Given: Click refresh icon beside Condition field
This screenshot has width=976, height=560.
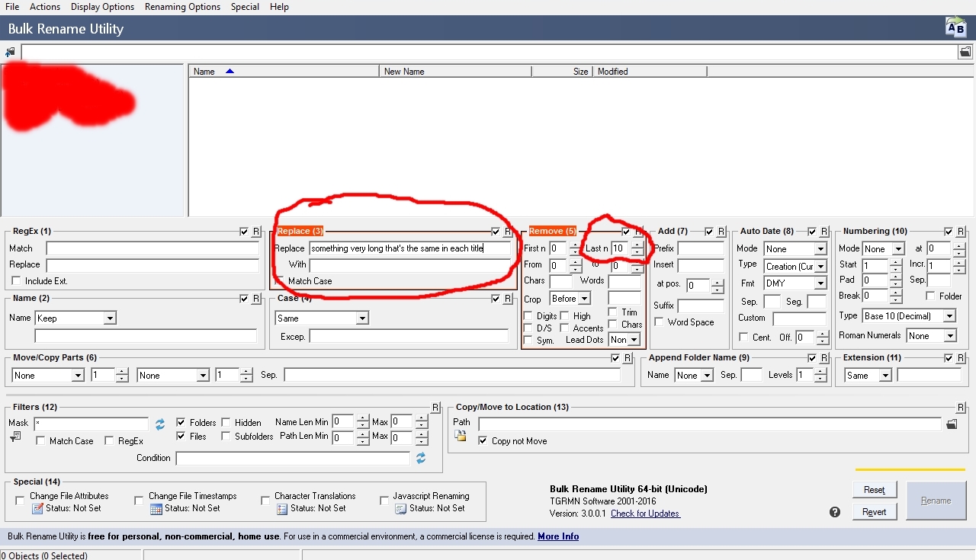Looking at the screenshot, I should tap(420, 458).
